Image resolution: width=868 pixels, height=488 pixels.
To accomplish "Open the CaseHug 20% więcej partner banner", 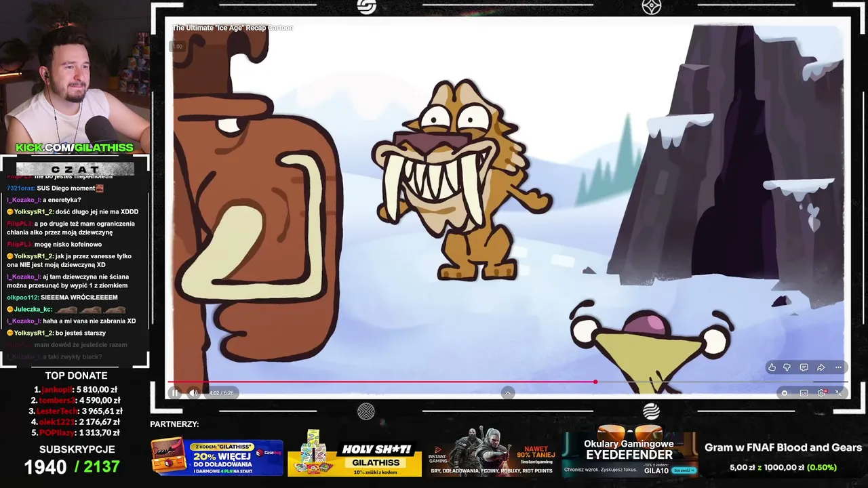I will [x=217, y=458].
